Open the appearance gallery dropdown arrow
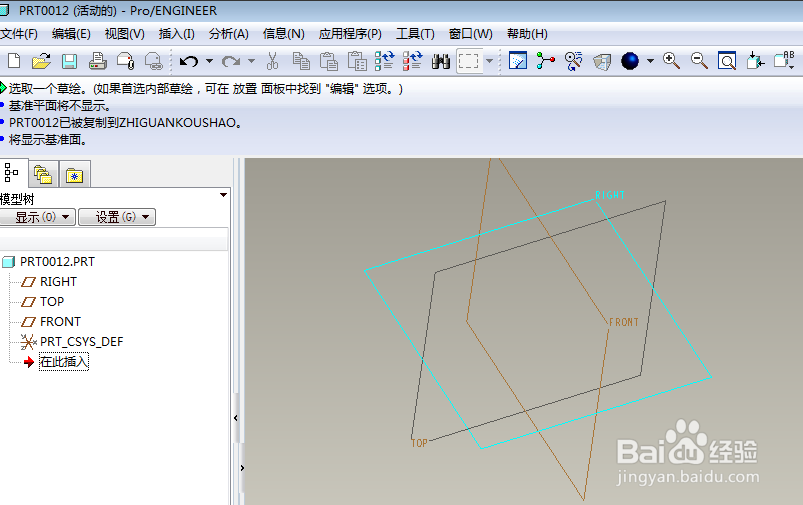 click(650, 61)
